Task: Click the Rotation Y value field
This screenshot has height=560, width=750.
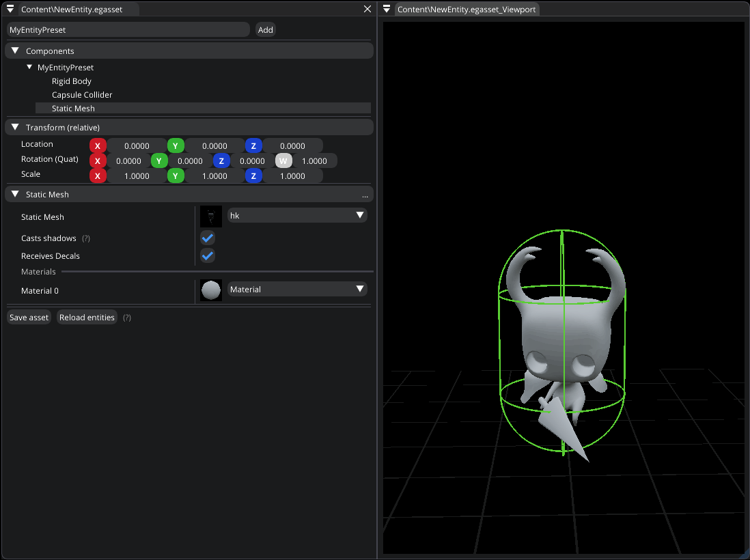Action: pyautogui.click(x=191, y=160)
